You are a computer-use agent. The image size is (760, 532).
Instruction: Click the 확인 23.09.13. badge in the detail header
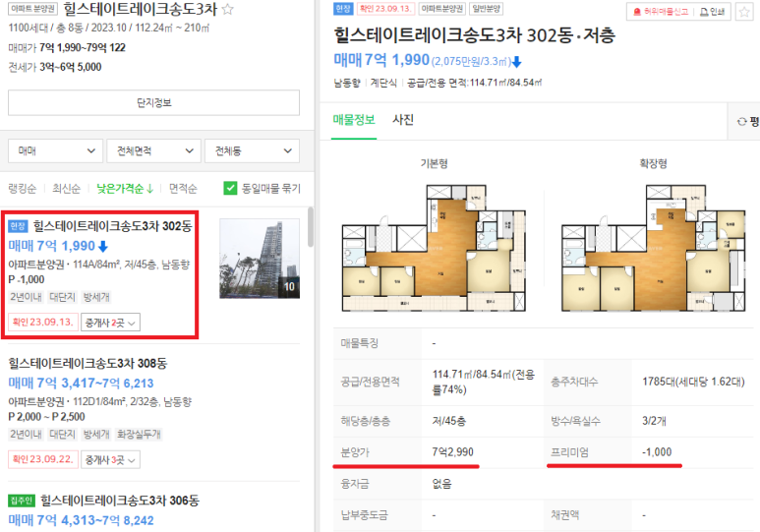tap(385, 9)
